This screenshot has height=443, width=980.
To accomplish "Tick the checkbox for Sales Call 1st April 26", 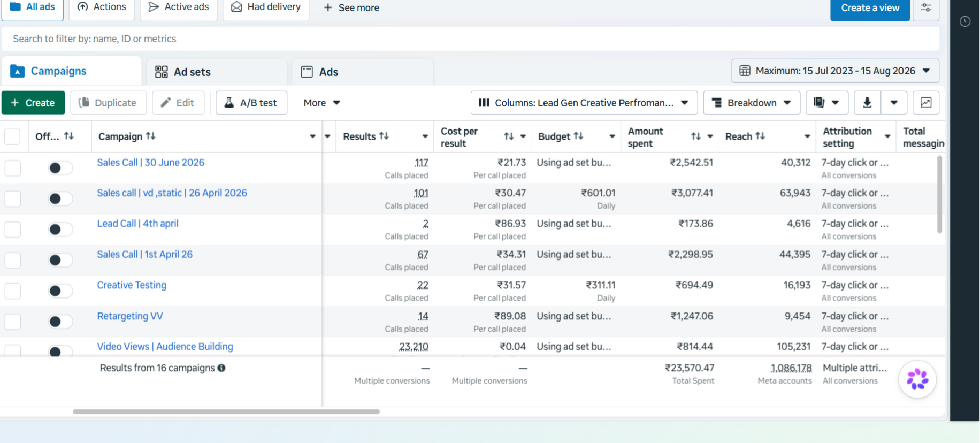I will 12,260.
